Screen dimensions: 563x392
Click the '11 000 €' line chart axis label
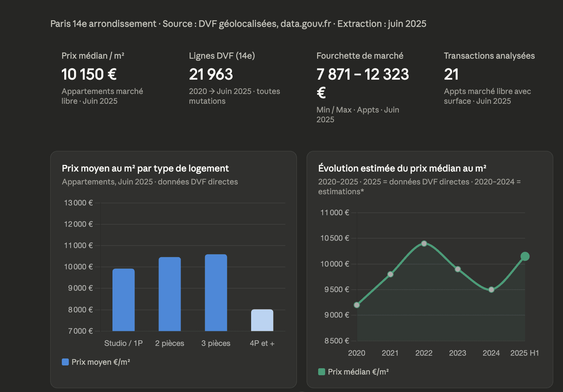335,212
